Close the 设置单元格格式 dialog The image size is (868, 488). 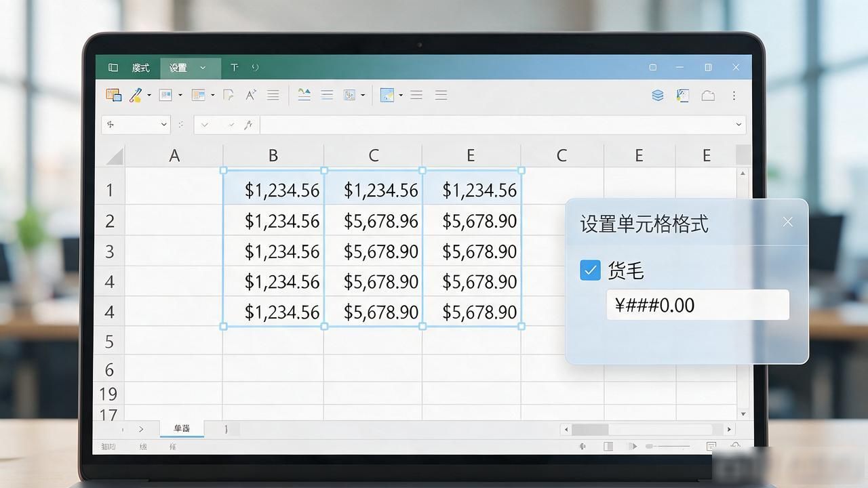tap(787, 222)
